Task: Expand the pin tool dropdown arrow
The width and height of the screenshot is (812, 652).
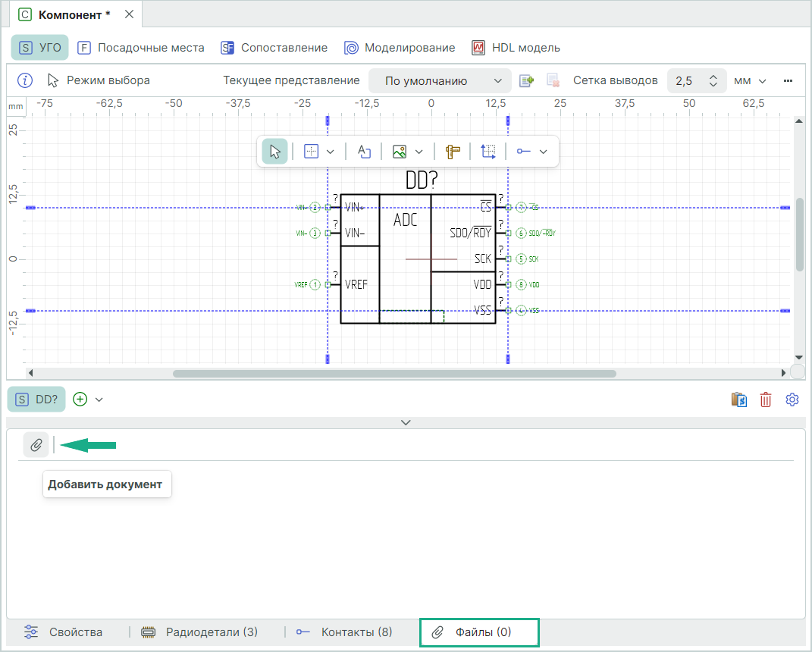Action: click(x=544, y=152)
